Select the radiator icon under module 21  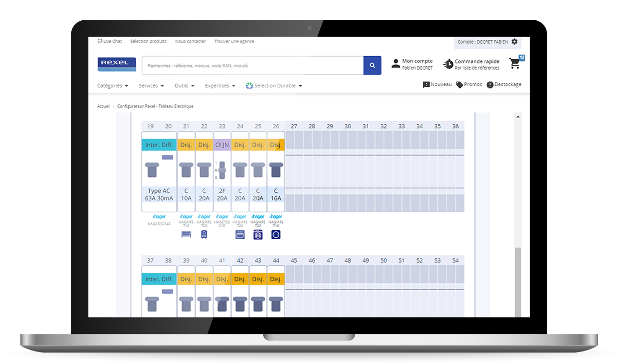[186, 235]
